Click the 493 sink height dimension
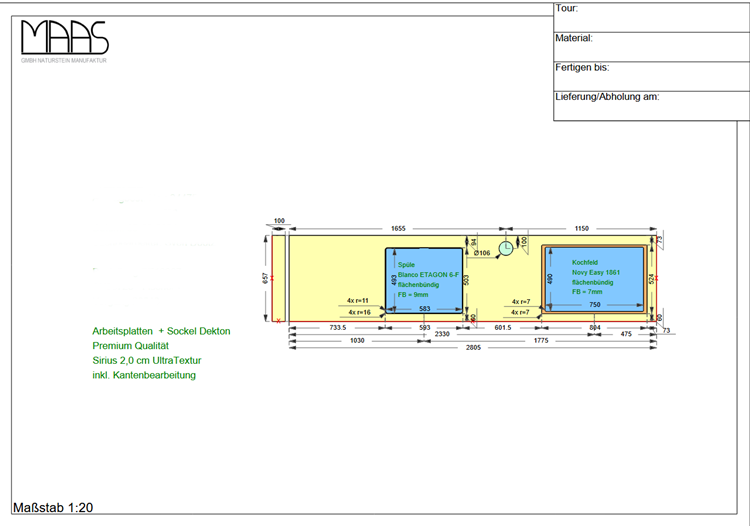750x526 pixels. 394,280
